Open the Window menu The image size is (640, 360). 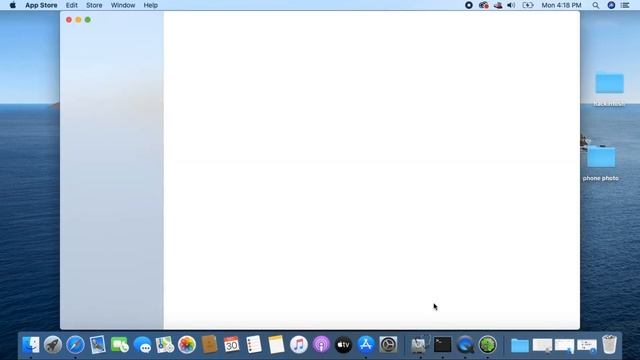click(x=123, y=5)
